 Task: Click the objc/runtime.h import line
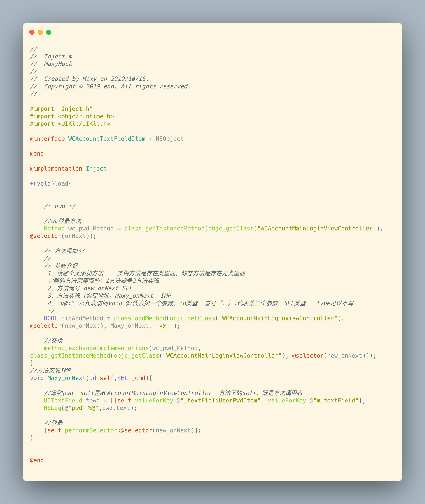85,116
